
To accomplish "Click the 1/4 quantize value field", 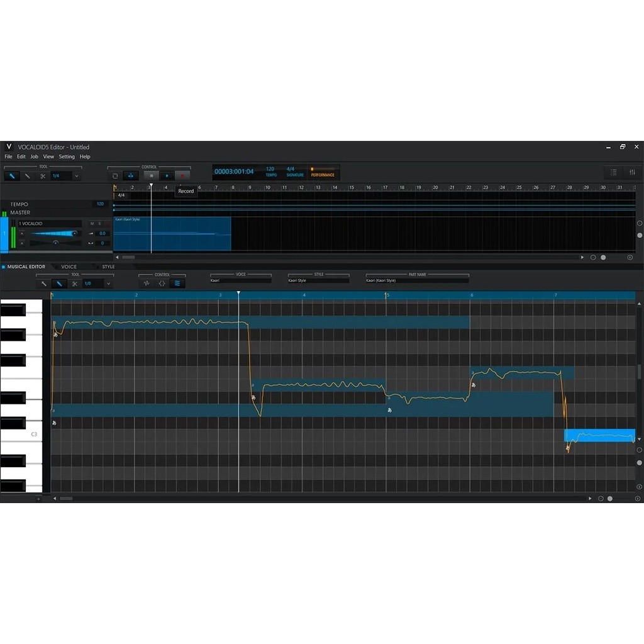I will pyautogui.click(x=61, y=176).
